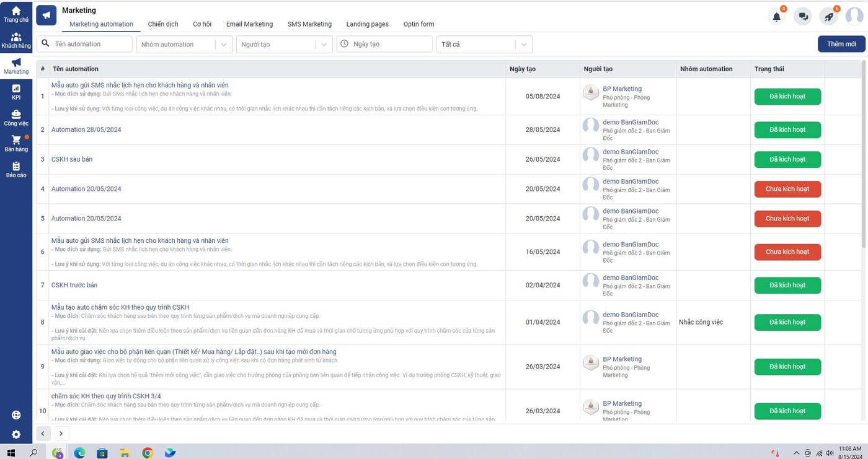Open Khách hàng customers sidebar icon
868x459 pixels.
tap(15, 40)
